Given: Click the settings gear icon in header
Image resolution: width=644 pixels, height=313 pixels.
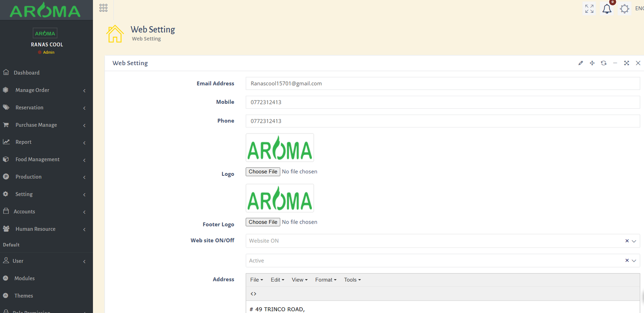Looking at the screenshot, I should click(624, 9).
